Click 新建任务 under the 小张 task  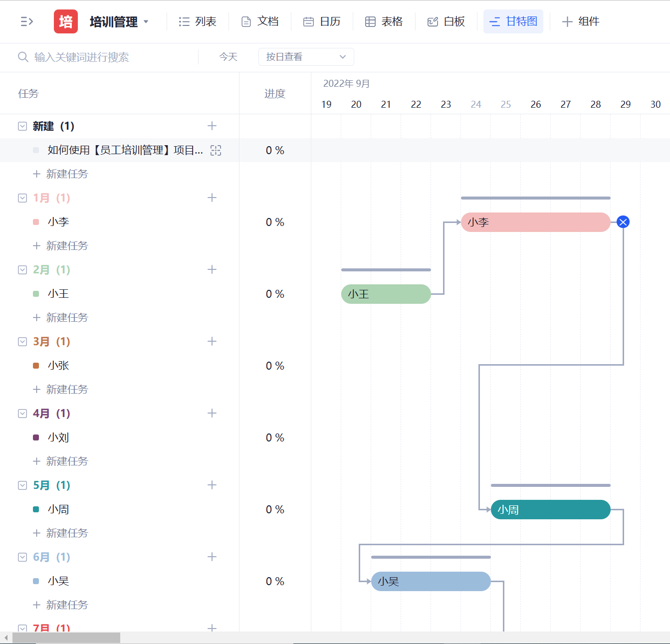(67, 390)
